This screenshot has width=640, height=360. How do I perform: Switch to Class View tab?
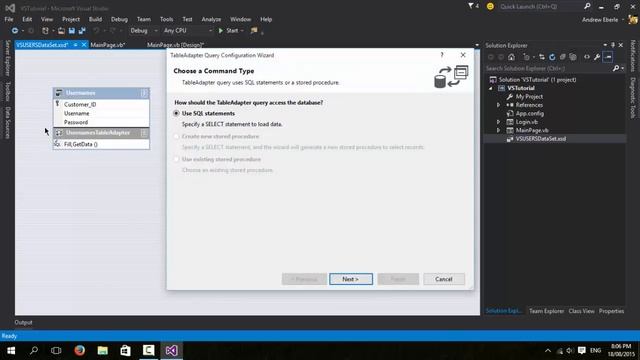[581, 311]
